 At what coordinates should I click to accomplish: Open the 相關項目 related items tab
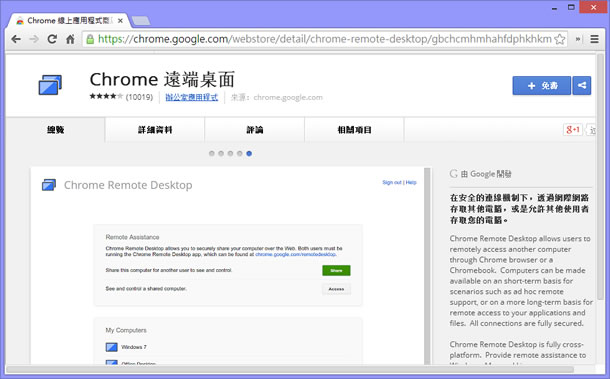[354, 130]
